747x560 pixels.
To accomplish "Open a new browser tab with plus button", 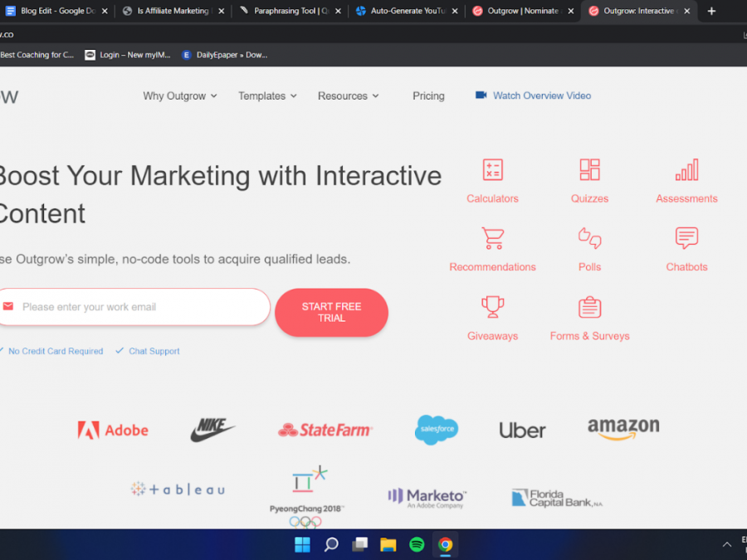I will (711, 12).
